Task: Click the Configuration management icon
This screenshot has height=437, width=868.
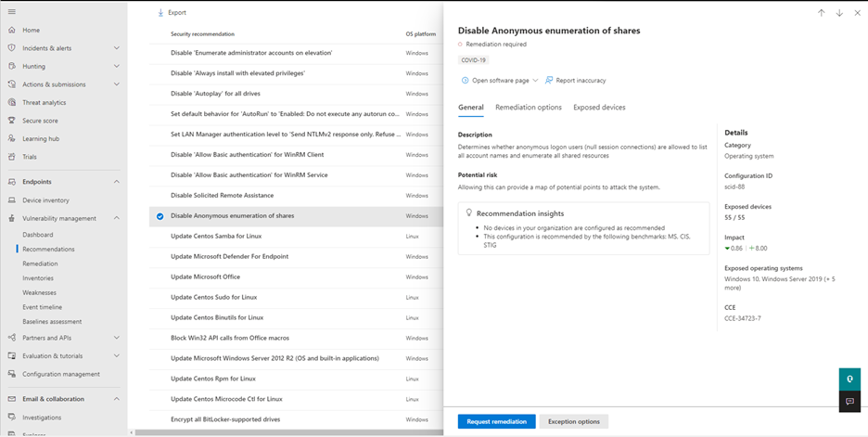Action: 12,374
